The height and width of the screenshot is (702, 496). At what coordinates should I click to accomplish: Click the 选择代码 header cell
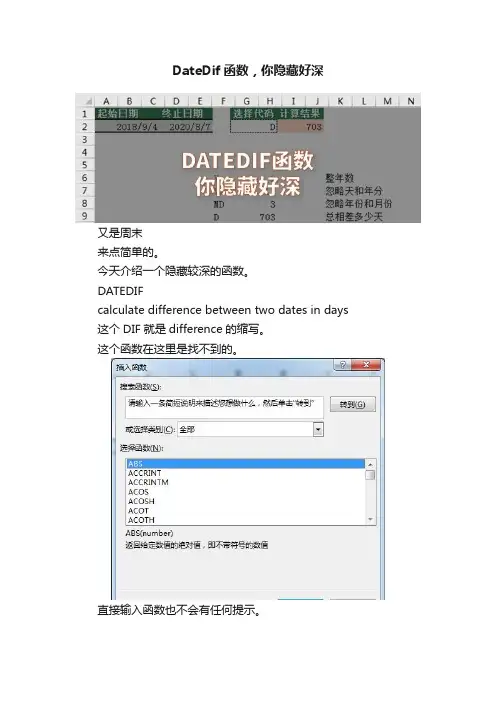(x=253, y=114)
